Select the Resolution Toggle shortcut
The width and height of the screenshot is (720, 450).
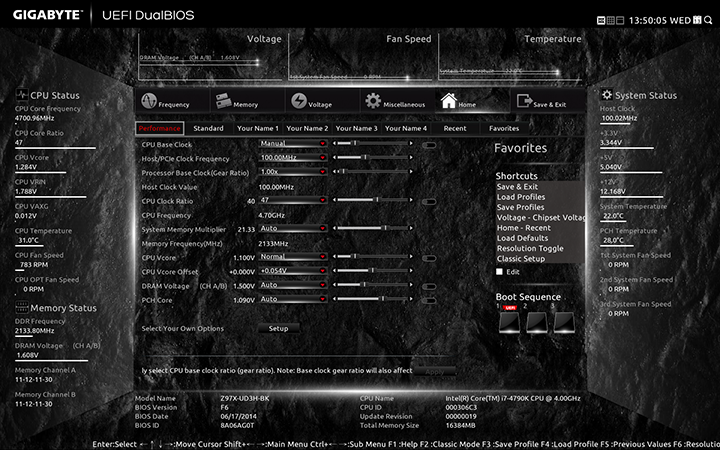pyautogui.click(x=530, y=248)
